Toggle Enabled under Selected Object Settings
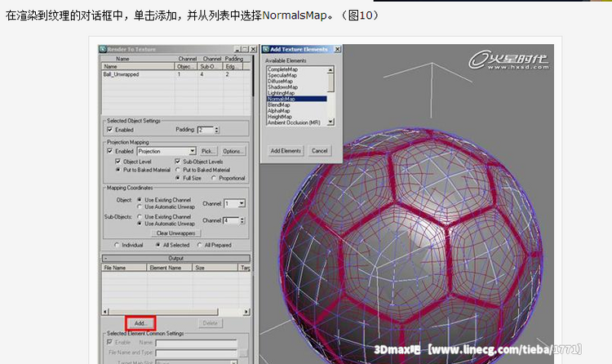Image resolution: width=612 pixels, height=364 pixels. (x=110, y=130)
